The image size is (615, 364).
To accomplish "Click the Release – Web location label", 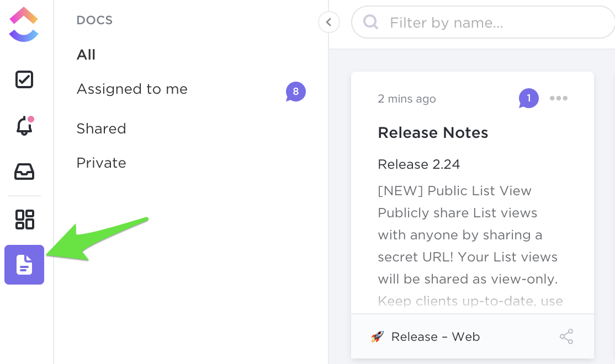I will [x=435, y=336].
